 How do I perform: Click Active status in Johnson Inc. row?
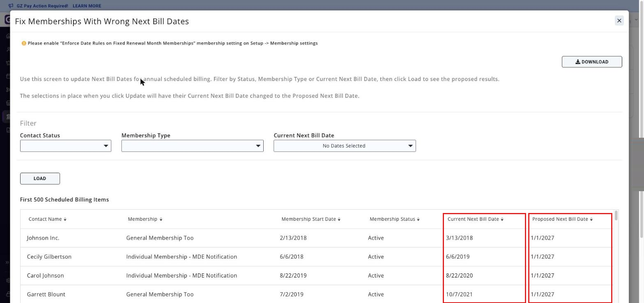(x=376, y=238)
